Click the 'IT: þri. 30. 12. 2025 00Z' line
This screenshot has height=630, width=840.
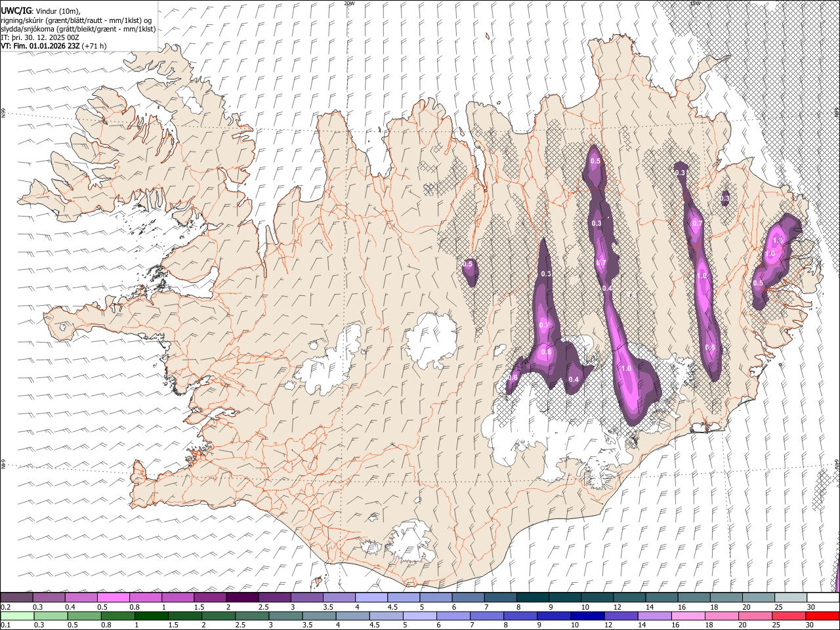[x=40, y=37]
